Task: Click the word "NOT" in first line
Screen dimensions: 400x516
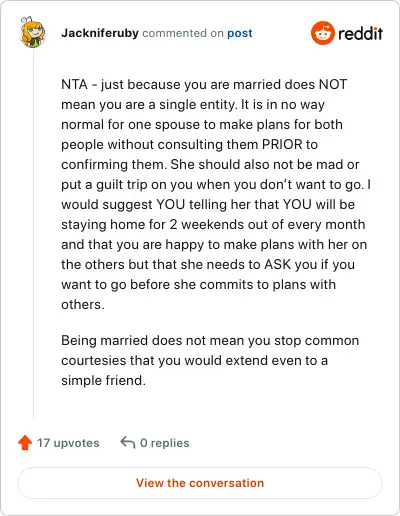Action: (333, 84)
